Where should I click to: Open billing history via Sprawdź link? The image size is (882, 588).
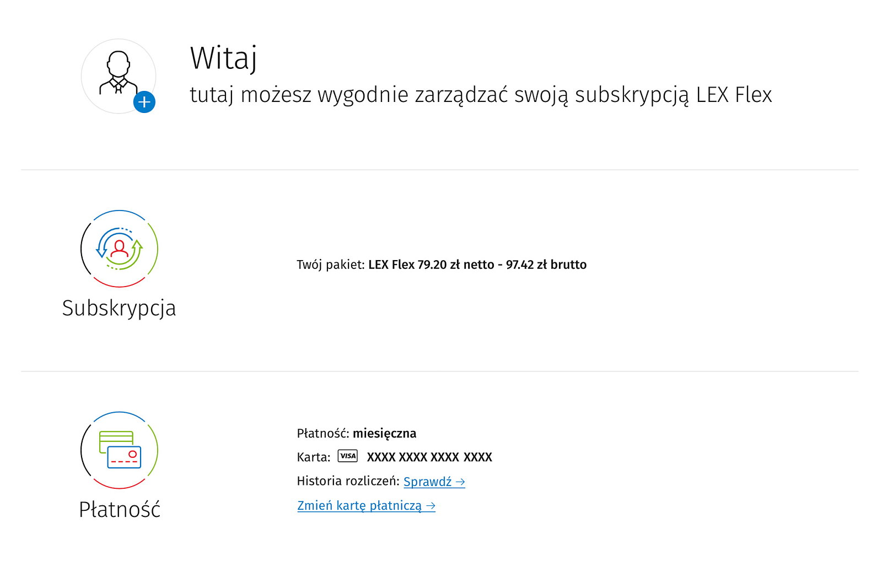pos(428,482)
